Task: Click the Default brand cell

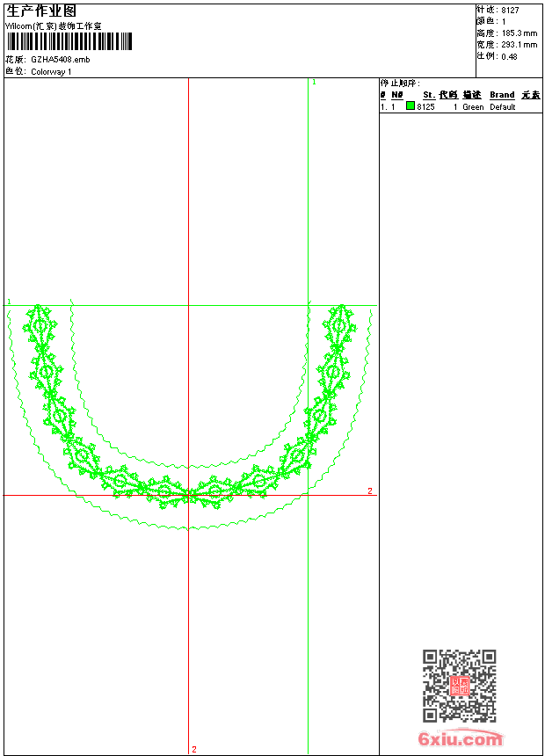Action: pos(503,107)
